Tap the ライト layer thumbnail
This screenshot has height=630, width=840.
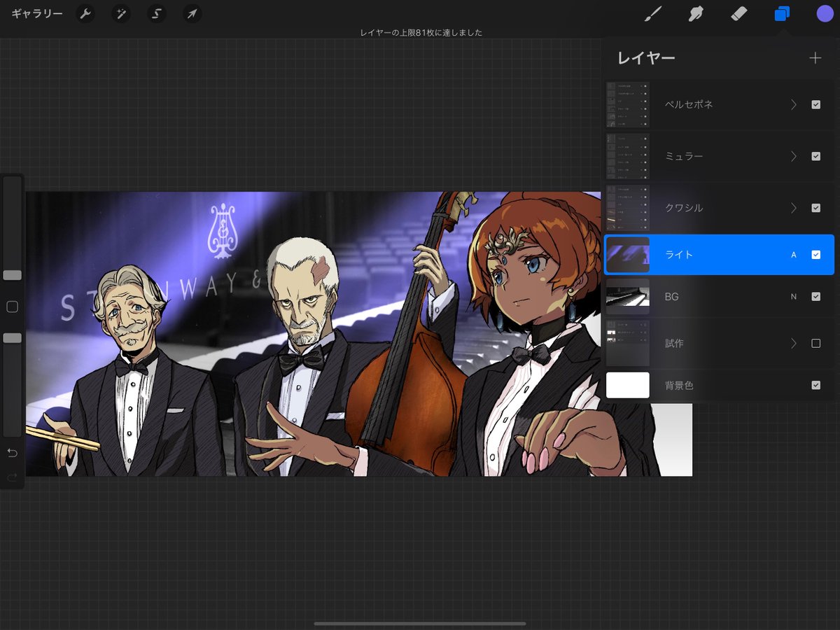point(628,255)
